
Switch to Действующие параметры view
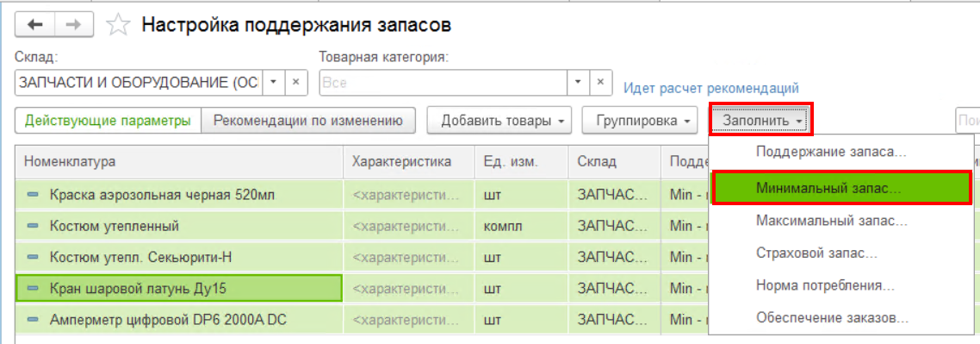108,121
